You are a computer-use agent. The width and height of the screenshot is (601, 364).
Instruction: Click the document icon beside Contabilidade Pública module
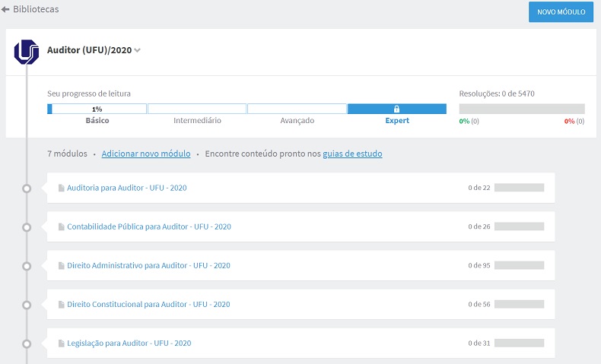[x=61, y=227]
